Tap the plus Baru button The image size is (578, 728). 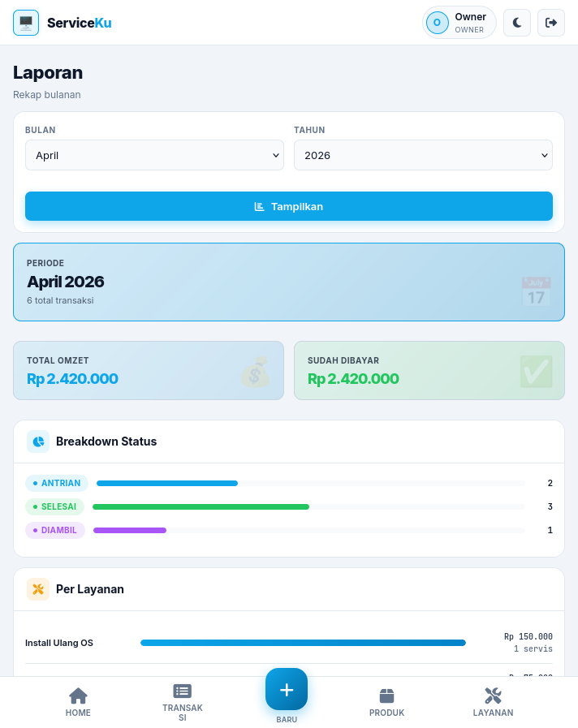287,690
